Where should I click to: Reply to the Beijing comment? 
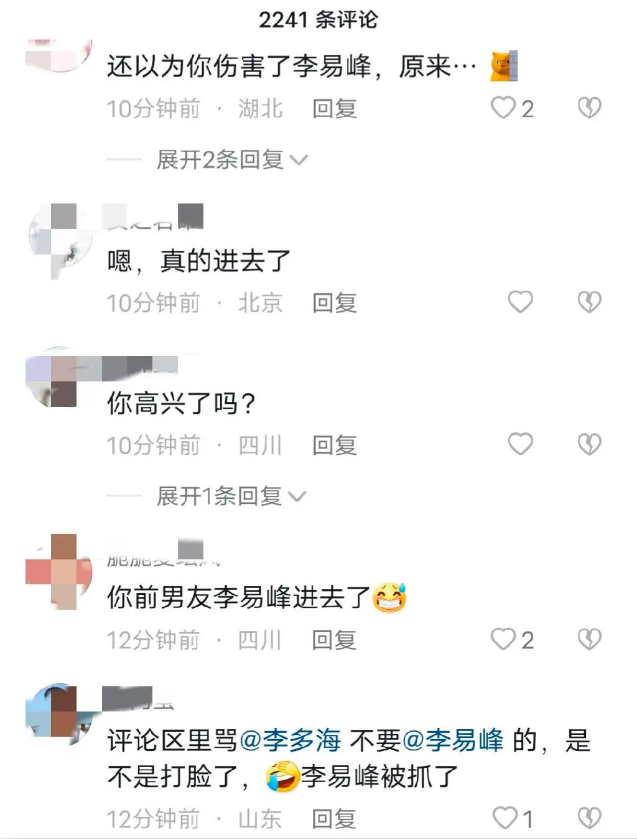[x=335, y=303]
